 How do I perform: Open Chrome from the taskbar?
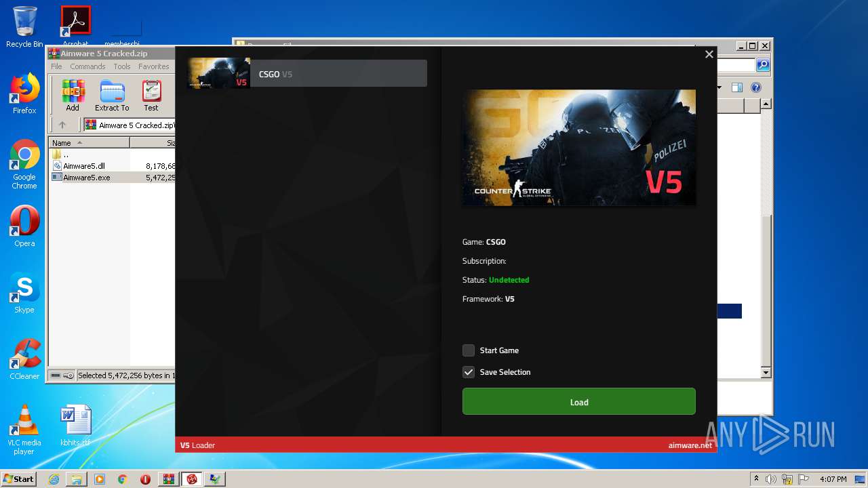click(123, 479)
